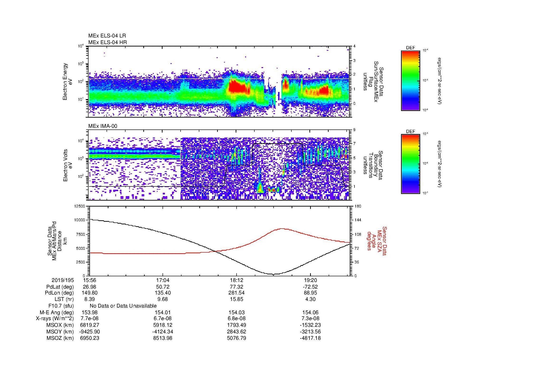The image size is (555, 392).
Task: Select the 'MSOY (km)' row label
Action: pos(60,332)
